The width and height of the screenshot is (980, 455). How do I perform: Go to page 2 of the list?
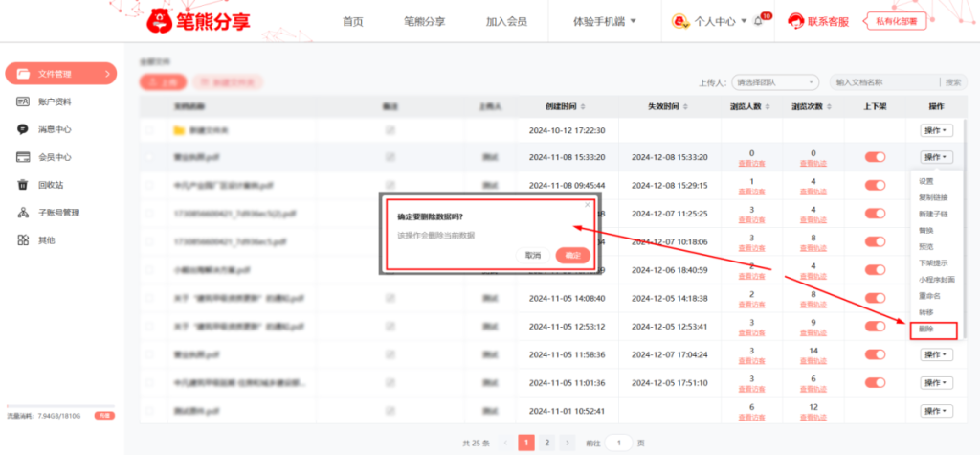pyautogui.click(x=546, y=443)
